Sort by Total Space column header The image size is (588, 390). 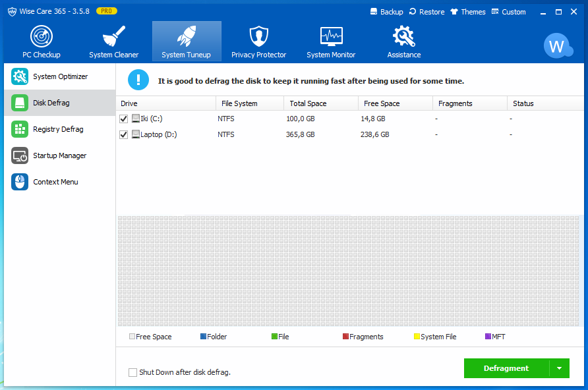point(321,103)
